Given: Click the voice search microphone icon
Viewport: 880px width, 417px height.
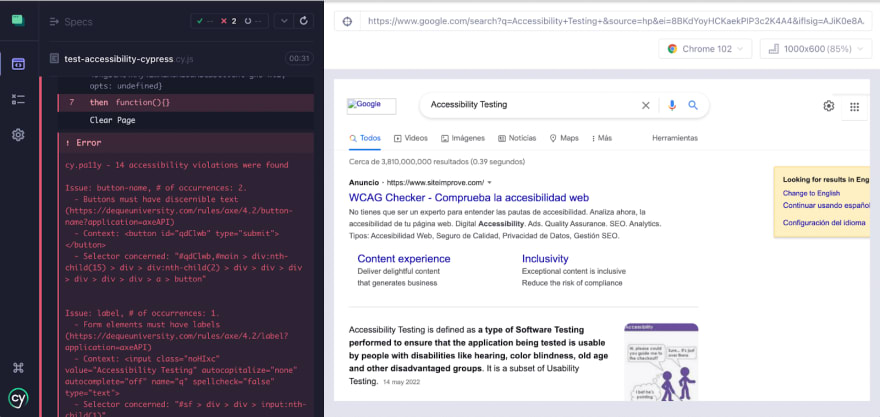Looking at the screenshot, I should 672,105.
